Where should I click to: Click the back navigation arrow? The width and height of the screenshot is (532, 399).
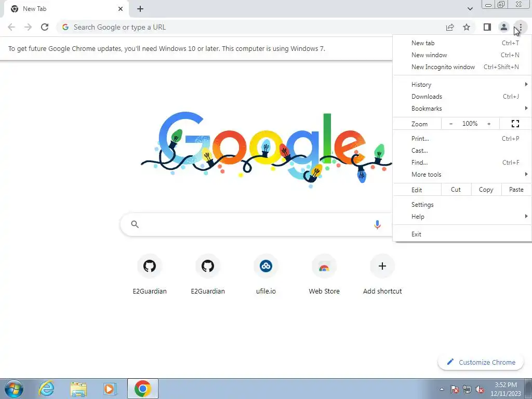[11, 27]
